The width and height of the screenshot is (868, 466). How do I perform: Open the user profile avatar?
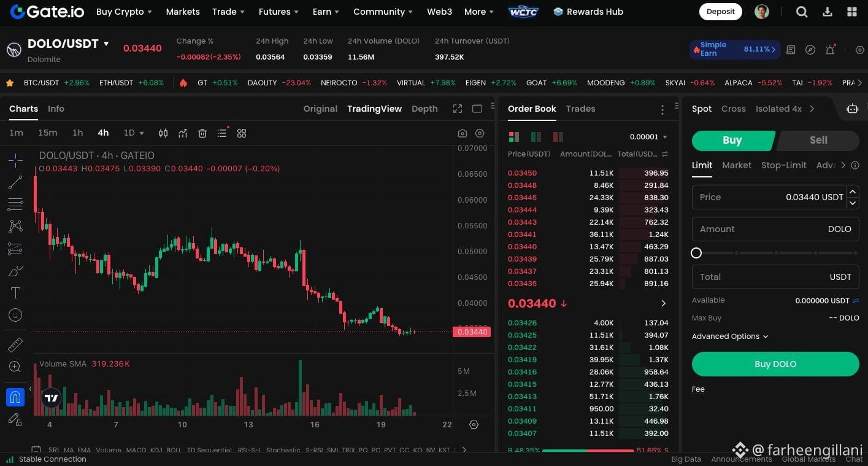[762, 12]
